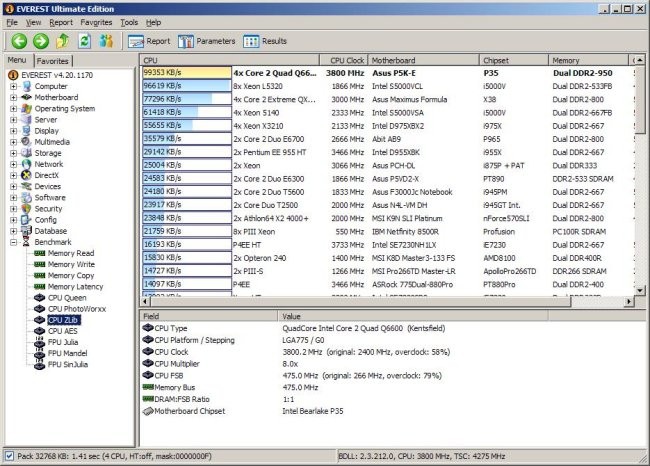Viewport: 650px width, 466px height.
Task: Select the Motherboard tree icon
Action: click(27, 97)
